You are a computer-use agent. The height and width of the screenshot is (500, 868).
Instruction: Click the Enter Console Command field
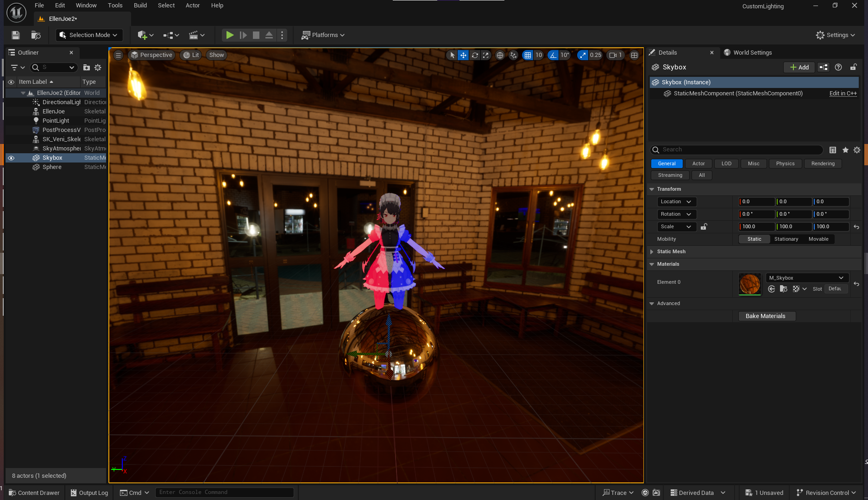[x=225, y=493]
